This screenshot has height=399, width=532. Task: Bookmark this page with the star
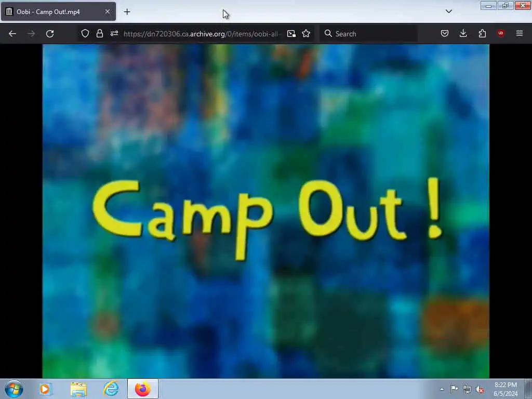click(x=306, y=33)
